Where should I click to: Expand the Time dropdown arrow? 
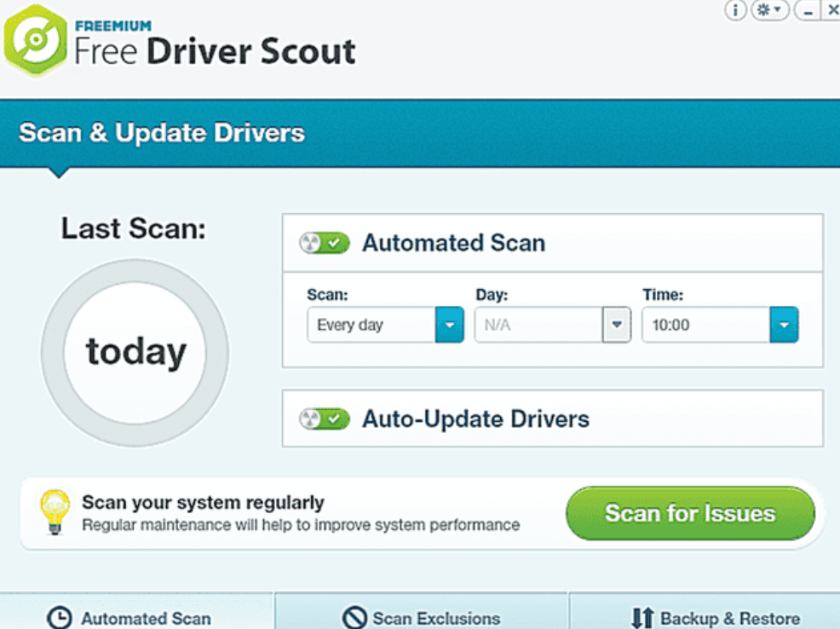[x=784, y=325]
